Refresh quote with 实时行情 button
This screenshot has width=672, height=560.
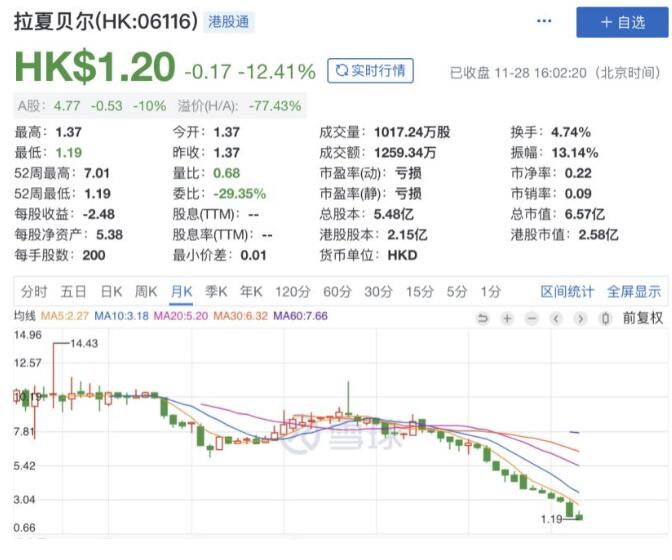[x=370, y=70]
